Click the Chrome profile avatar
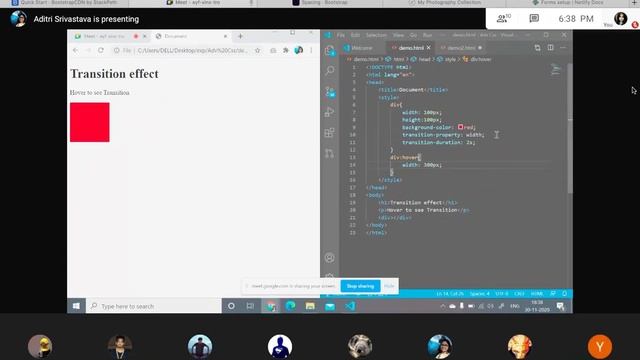Image resolution: width=640 pixels, height=360 pixels. (x=299, y=50)
